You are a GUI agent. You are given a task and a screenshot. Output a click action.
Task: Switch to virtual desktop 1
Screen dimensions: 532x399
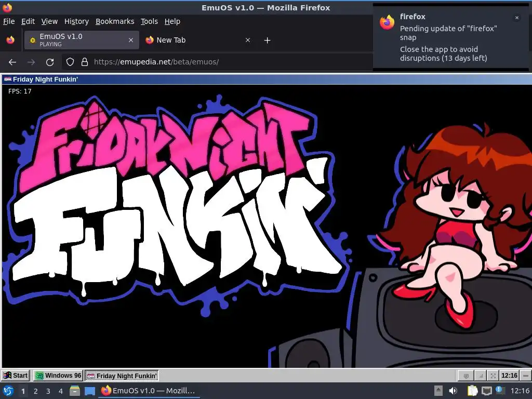[23, 391]
